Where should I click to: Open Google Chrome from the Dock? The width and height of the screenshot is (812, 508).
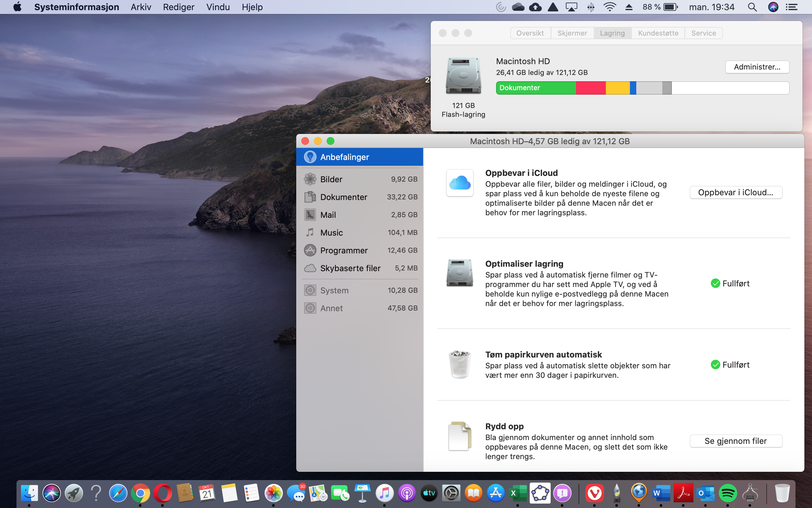140,493
